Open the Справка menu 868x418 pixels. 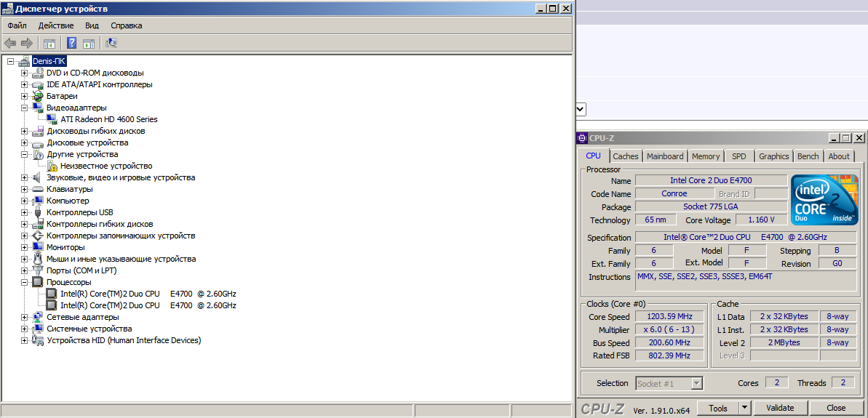pos(126,25)
